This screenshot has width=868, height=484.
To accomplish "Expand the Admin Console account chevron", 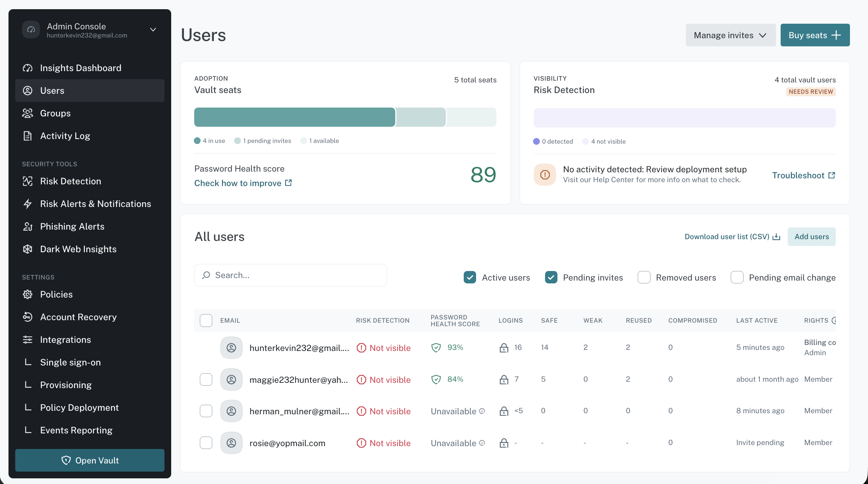I will tap(153, 30).
